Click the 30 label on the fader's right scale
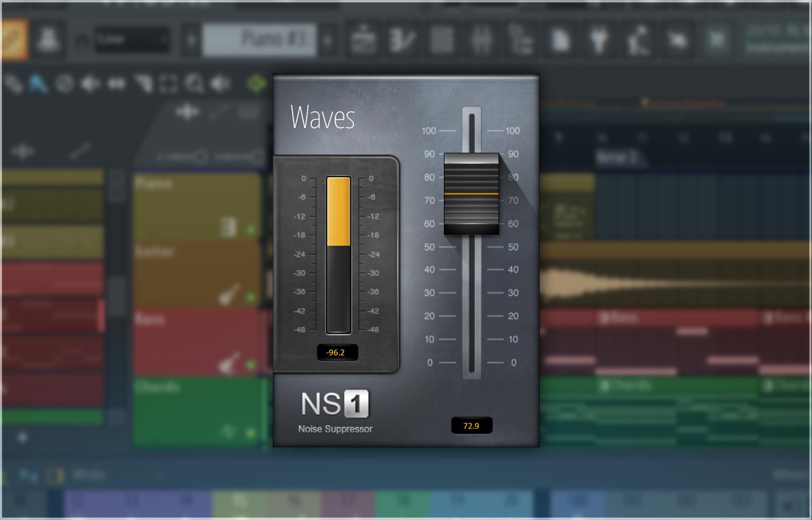 pyautogui.click(x=513, y=293)
